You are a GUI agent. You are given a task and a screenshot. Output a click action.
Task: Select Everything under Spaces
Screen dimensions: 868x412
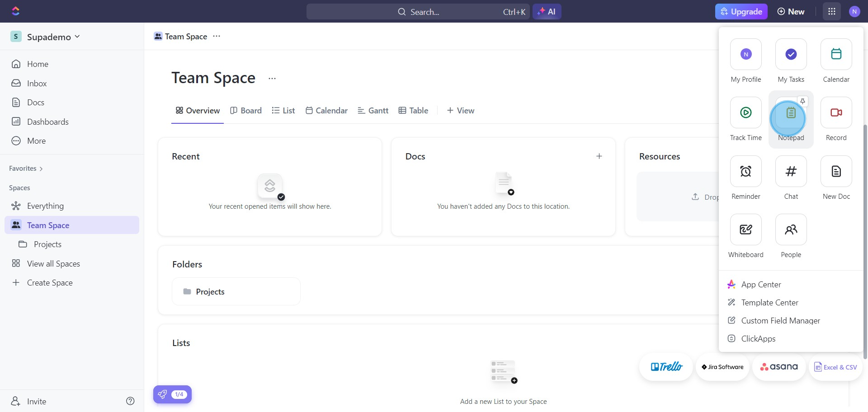(x=72, y=206)
